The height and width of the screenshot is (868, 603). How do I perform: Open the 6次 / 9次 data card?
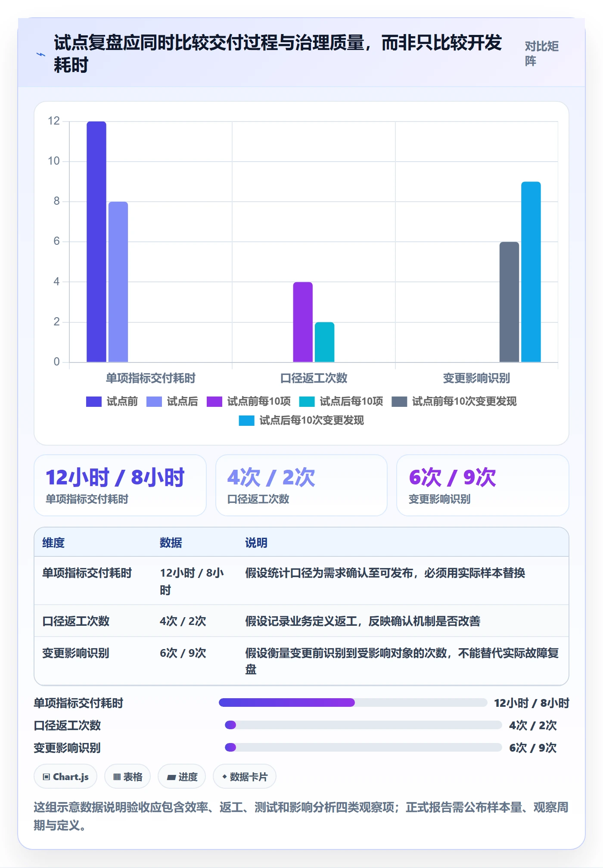pyautogui.click(x=483, y=485)
